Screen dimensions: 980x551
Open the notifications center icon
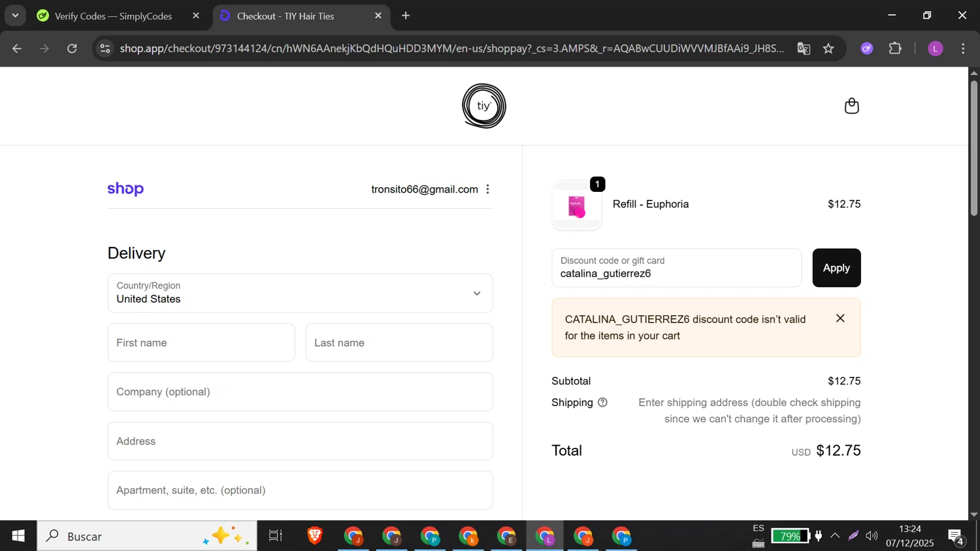[x=957, y=537]
